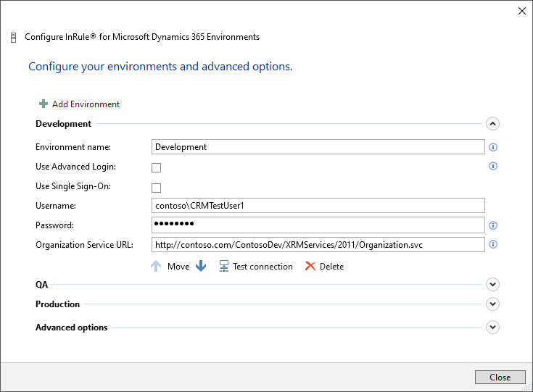Click into the Environment name field
The width and height of the screenshot is (533, 392).
point(318,147)
